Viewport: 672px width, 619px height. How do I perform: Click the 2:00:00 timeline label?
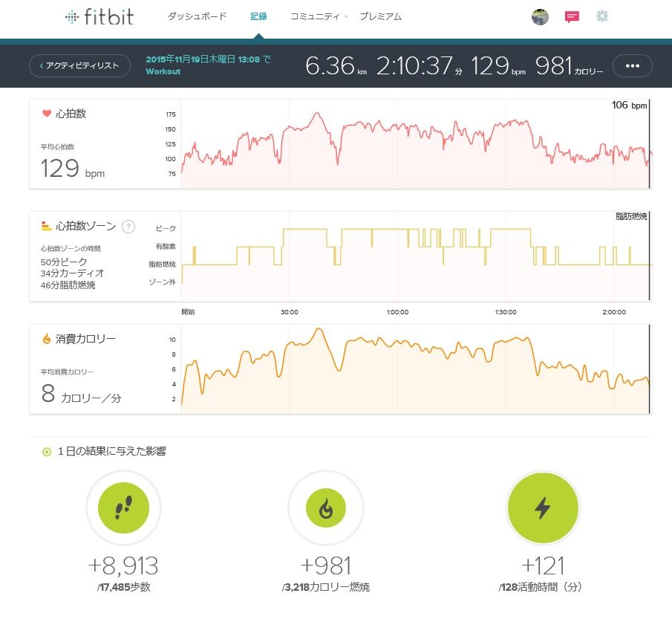614,312
